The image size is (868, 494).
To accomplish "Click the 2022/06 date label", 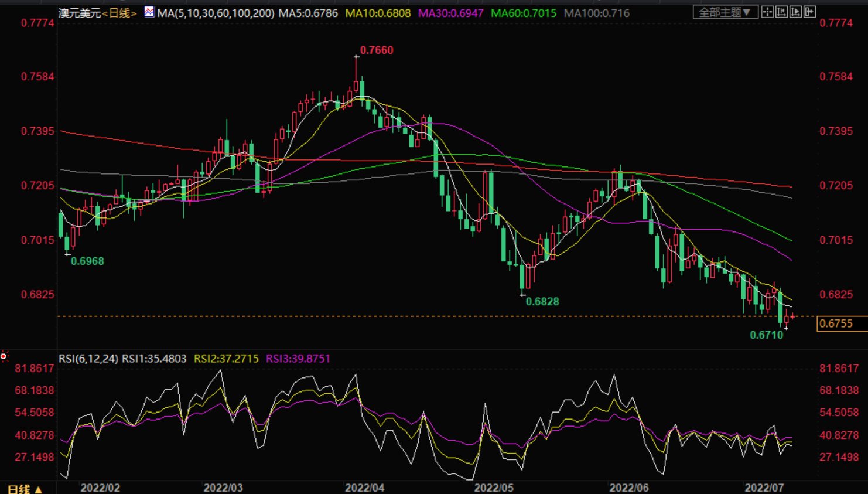I will [629, 488].
